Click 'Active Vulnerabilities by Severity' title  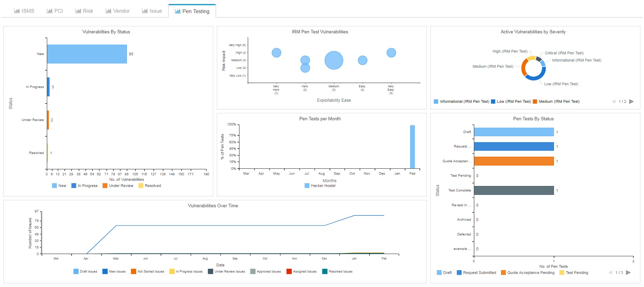pyautogui.click(x=533, y=32)
